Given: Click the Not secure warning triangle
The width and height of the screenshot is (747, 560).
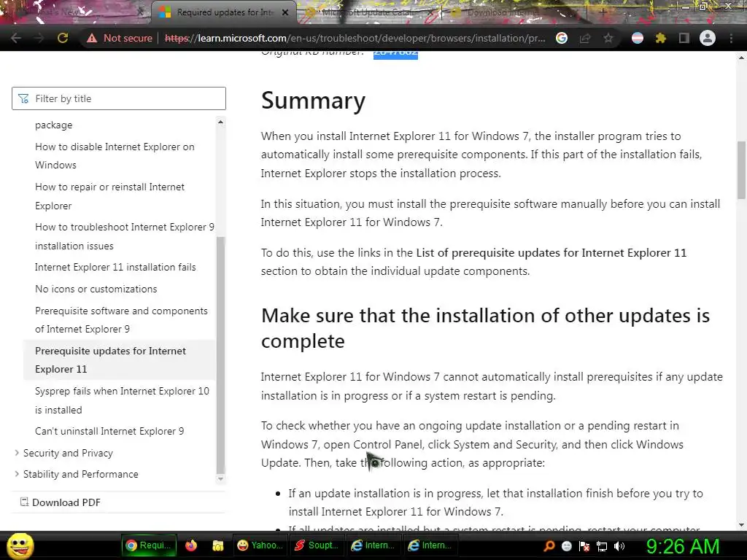Looking at the screenshot, I should point(92,38).
